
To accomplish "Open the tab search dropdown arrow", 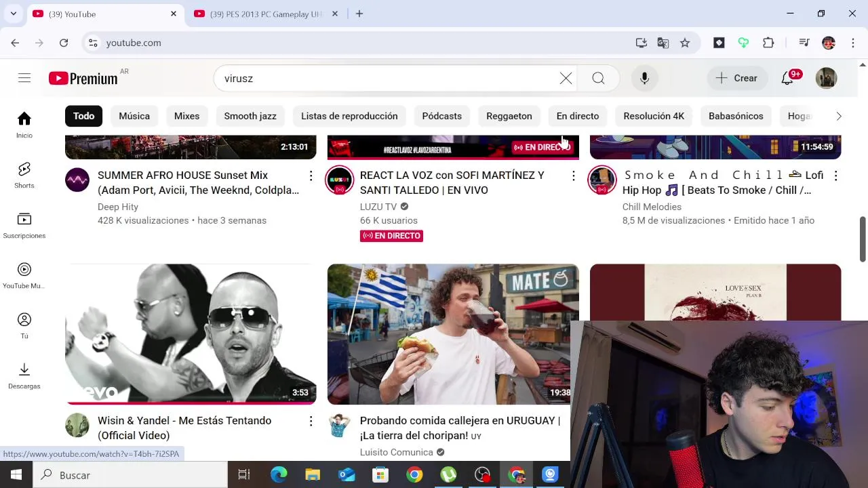I will coord(13,14).
